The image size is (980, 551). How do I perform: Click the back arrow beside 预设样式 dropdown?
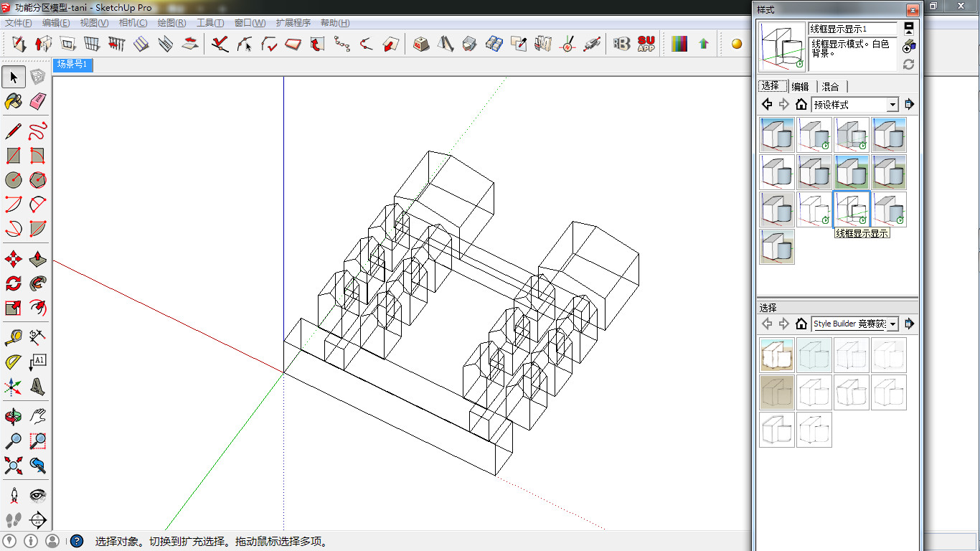[x=767, y=105]
